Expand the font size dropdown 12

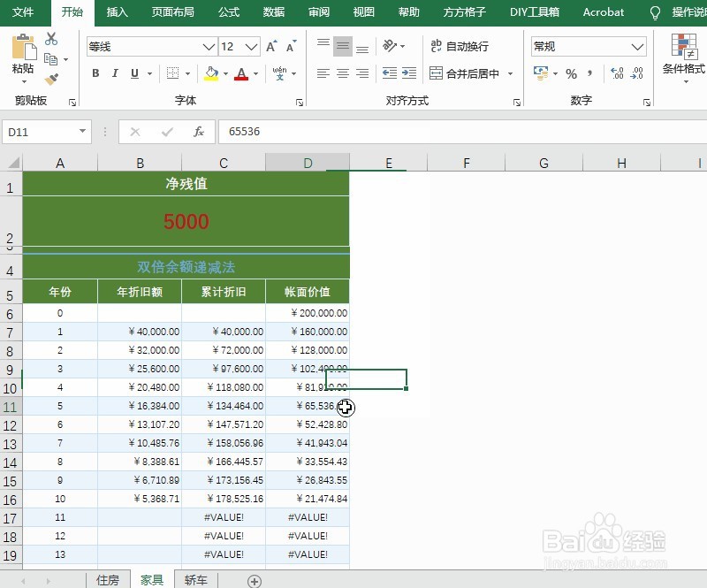click(x=251, y=47)
